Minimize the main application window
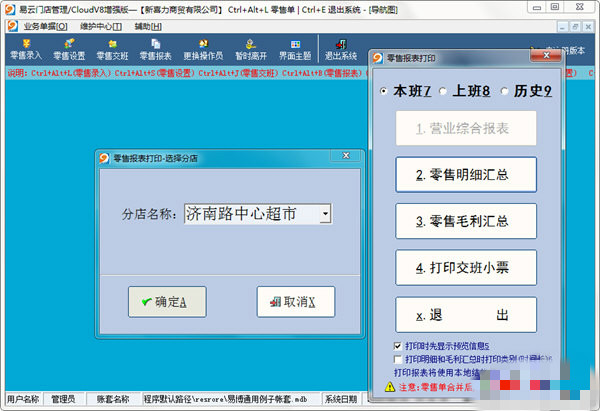This screenshot has width=600, height=411. (537, 7)
